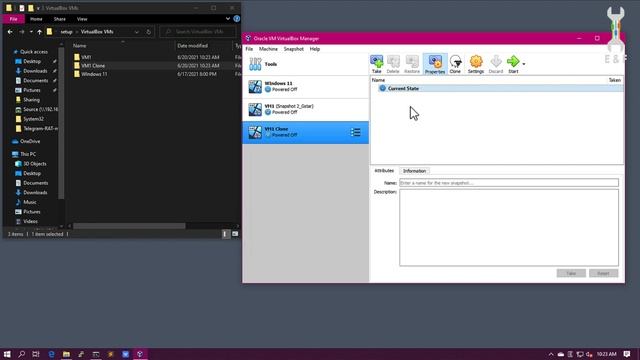Open address bar history dropdown
The height and width of the screenshot is (360, 640).
(x=136, y=32)
